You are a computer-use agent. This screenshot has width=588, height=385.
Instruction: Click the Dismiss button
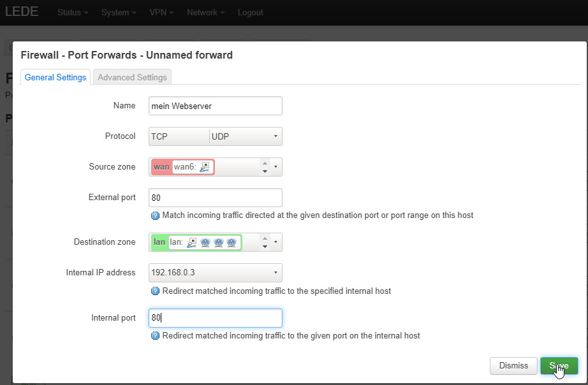[x=513, y=366]
